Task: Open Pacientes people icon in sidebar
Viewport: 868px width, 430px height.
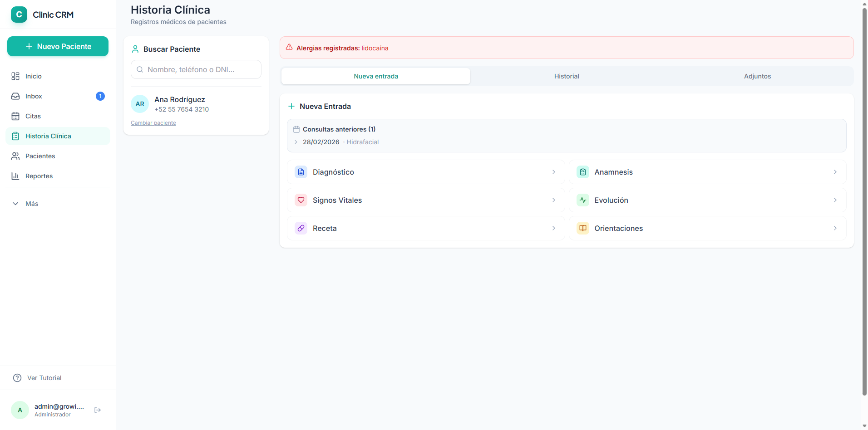Action: (x=15, y=156)
